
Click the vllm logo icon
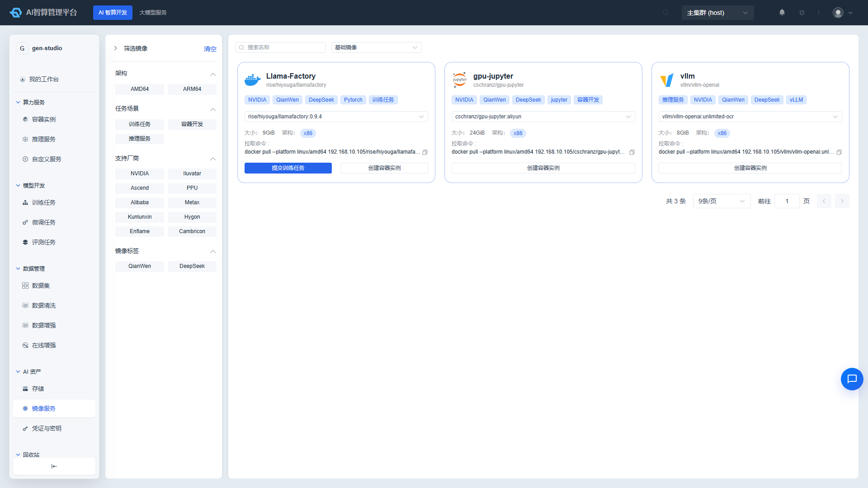[x=667, y=80]
